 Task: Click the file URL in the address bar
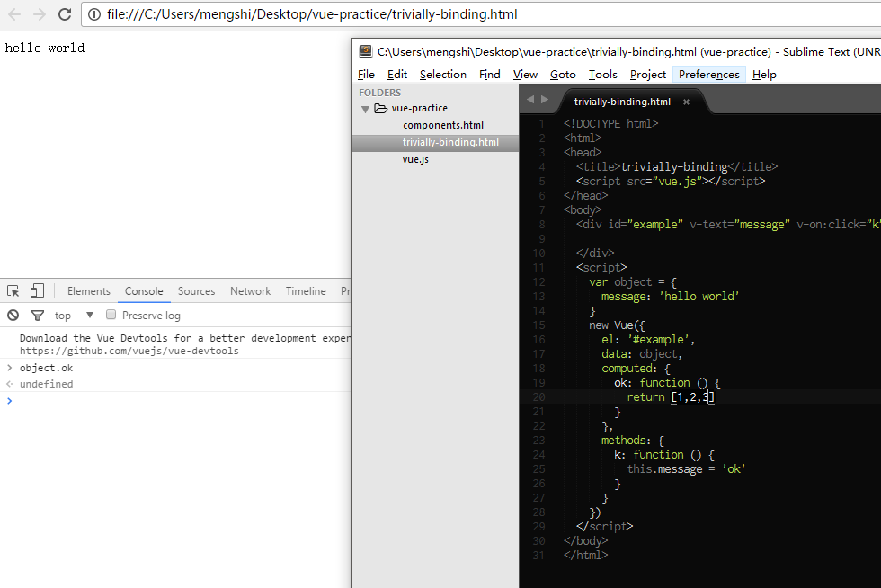pyautogui.click(x=312, y=14)
